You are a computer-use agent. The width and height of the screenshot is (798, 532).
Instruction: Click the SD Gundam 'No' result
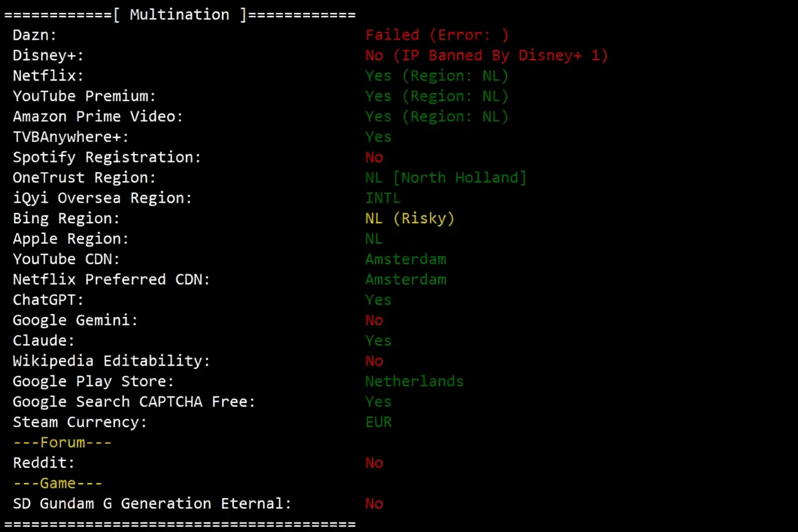coord(374,505)
